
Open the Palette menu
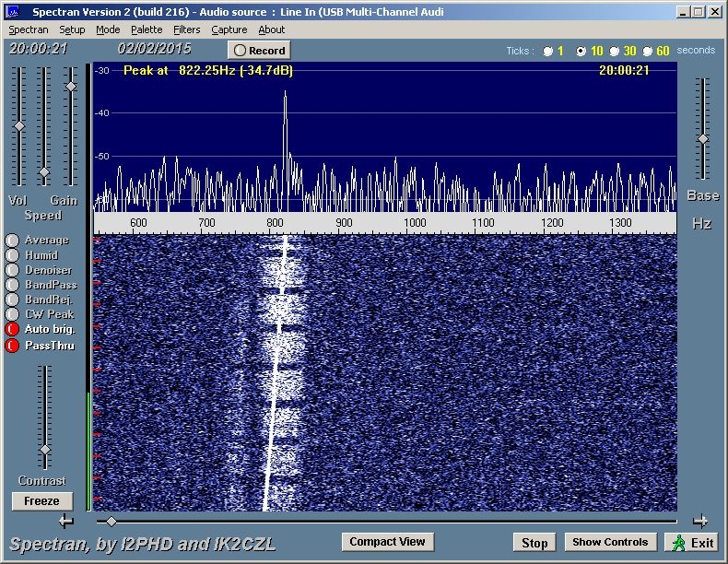[147, 29]
